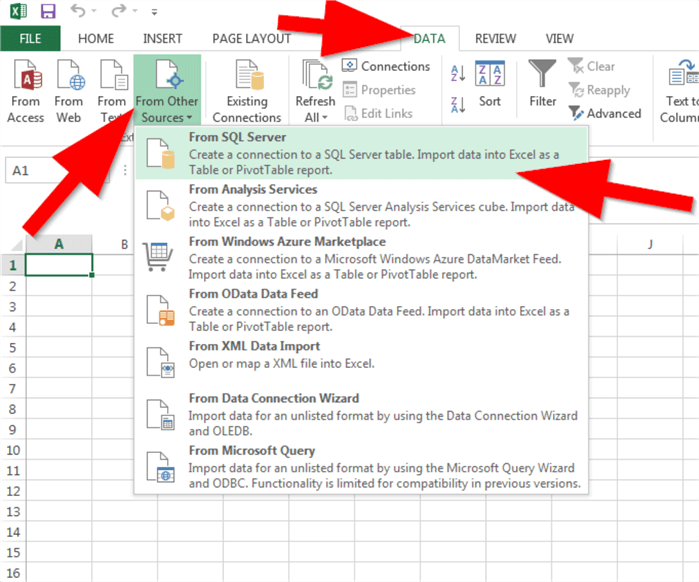The height and width of the screenshot is (582, 699).
Task: Open the FILE tab
Action: tap(30, 39)
